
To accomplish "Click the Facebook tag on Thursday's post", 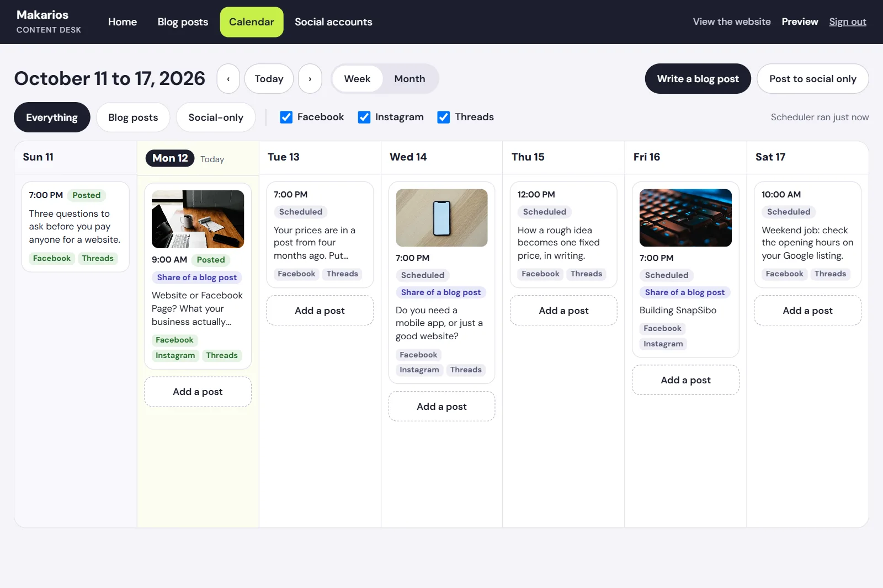I will pos(540,274).
